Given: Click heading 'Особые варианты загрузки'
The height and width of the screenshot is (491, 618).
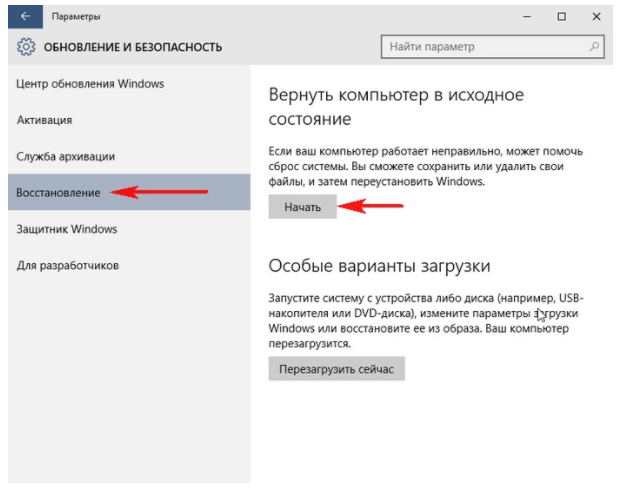Looking at the screenshot, I should tap(380, 266).
